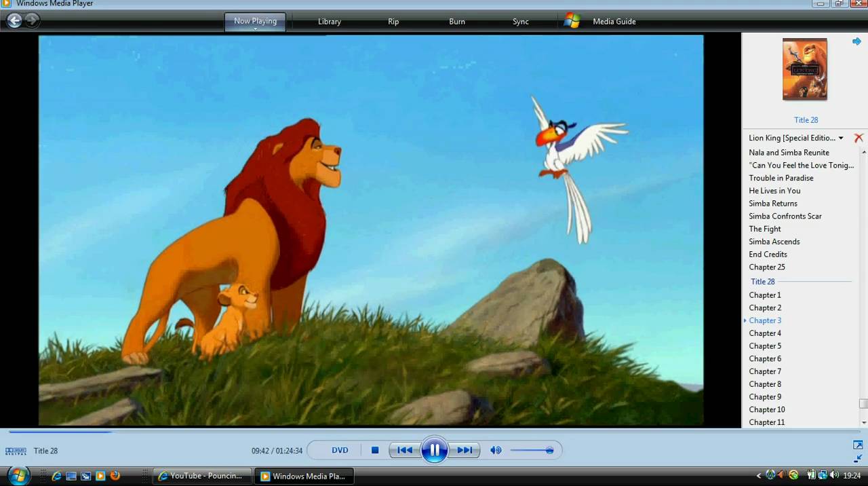Screen dimensions: 868x486
Task: Click the Lion King DVD cover thumbnail
Action: coord(805,69)
